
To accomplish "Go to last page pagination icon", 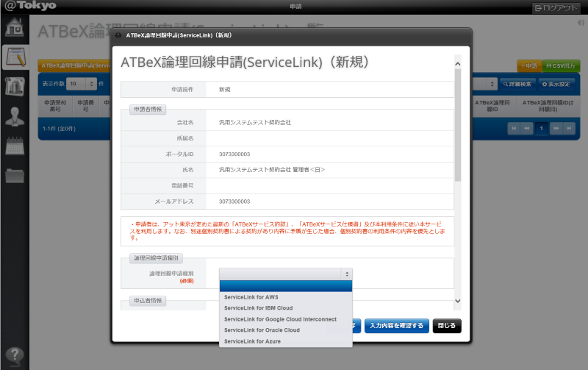I will click(x=569, y=128).
